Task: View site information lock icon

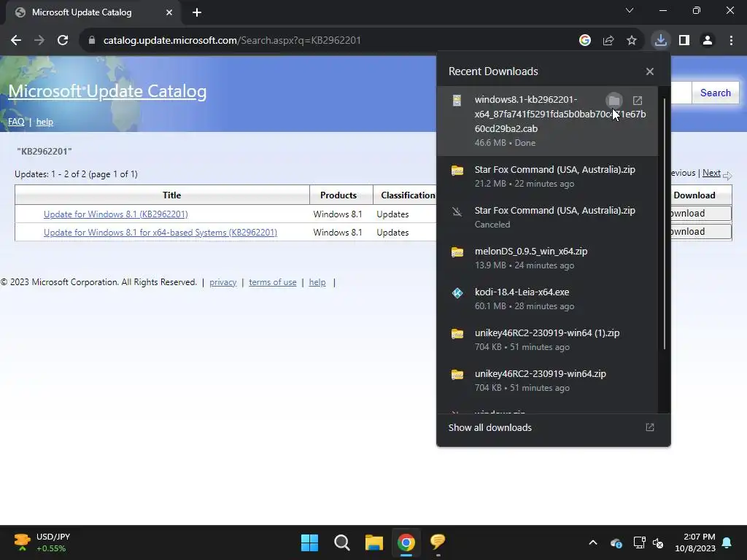Action: [91, 41]
